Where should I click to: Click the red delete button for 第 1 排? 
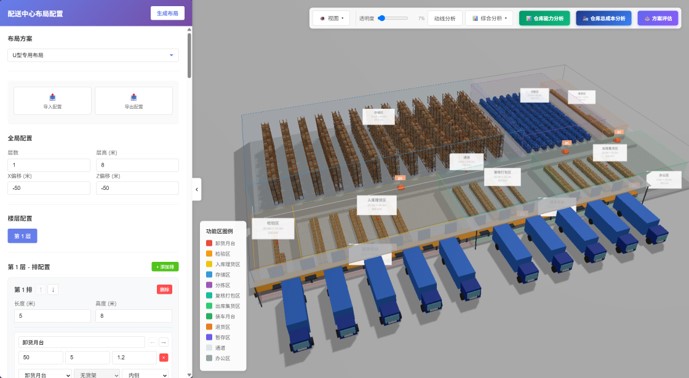click(x=164, y=290)
